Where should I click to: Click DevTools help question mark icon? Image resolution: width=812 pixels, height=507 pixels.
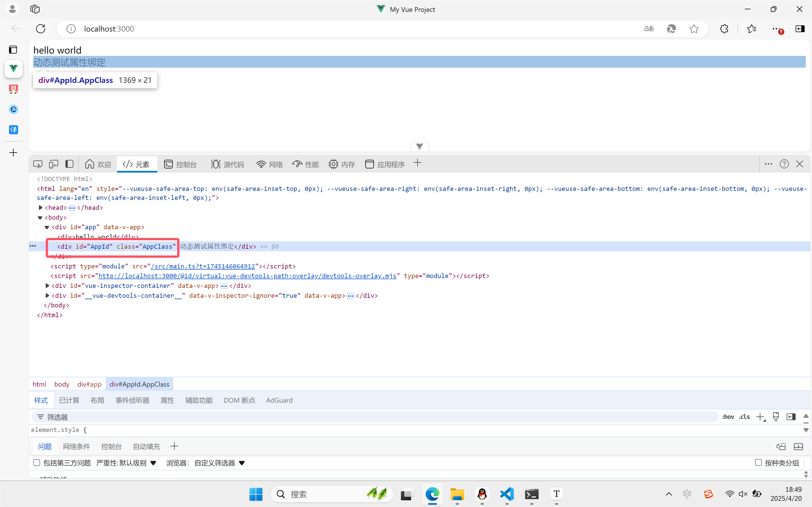coord(784,164)
